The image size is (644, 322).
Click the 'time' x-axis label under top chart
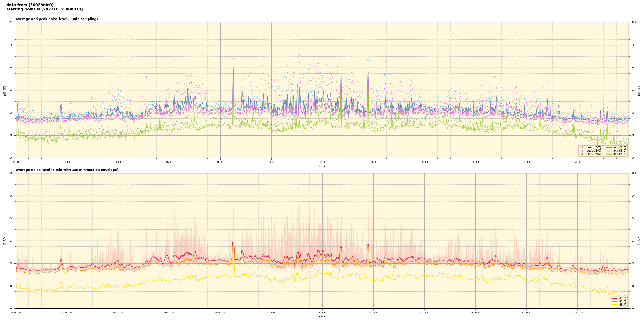pyautogui.click(x=322, y=166)
